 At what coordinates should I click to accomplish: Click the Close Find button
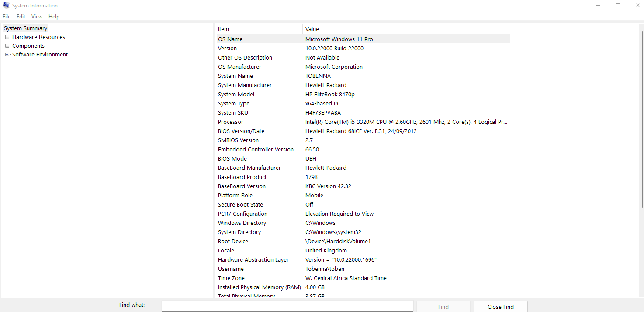[500, 307]
